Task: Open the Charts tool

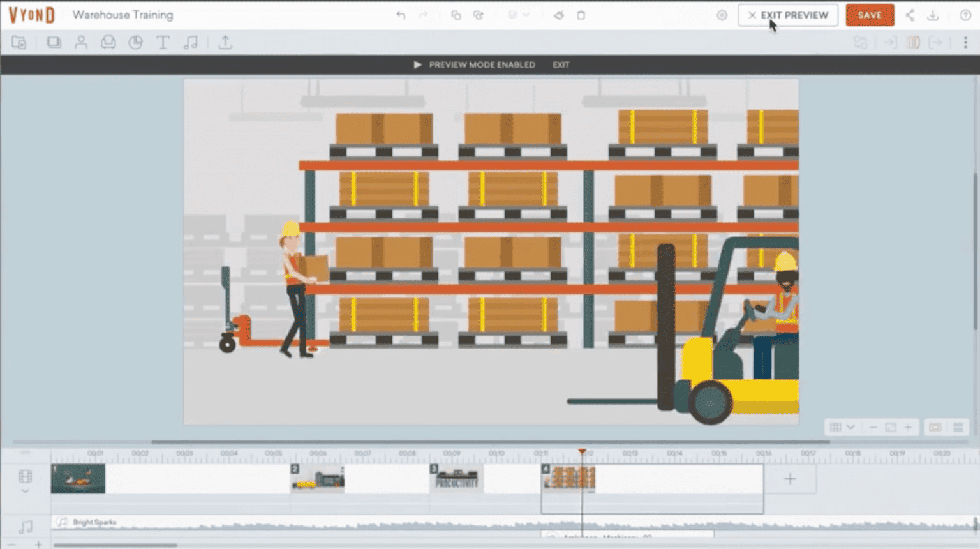Action: pyautogui.click(x=136, y=42)
